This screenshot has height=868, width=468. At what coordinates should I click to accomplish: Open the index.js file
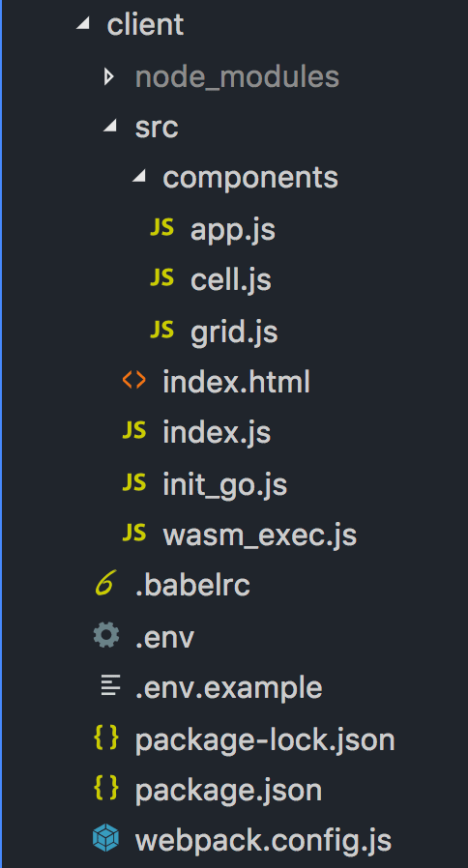coord(217,432)
